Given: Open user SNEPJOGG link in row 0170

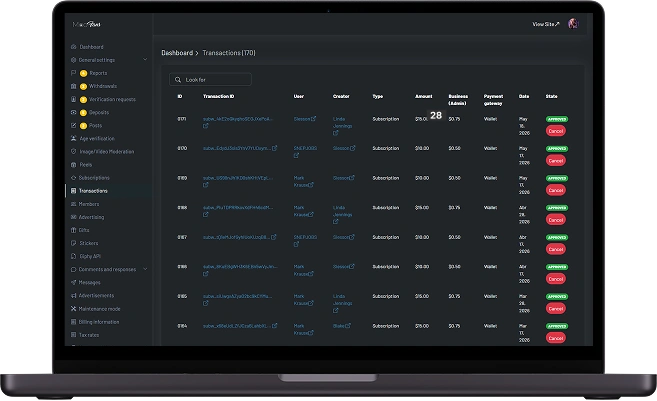Looking at the screenshot, I should (305, 148).
